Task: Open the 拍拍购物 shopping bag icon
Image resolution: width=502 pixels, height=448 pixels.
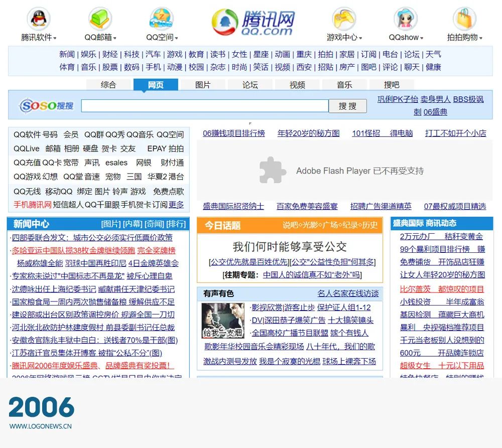Action: pos(464,19)
